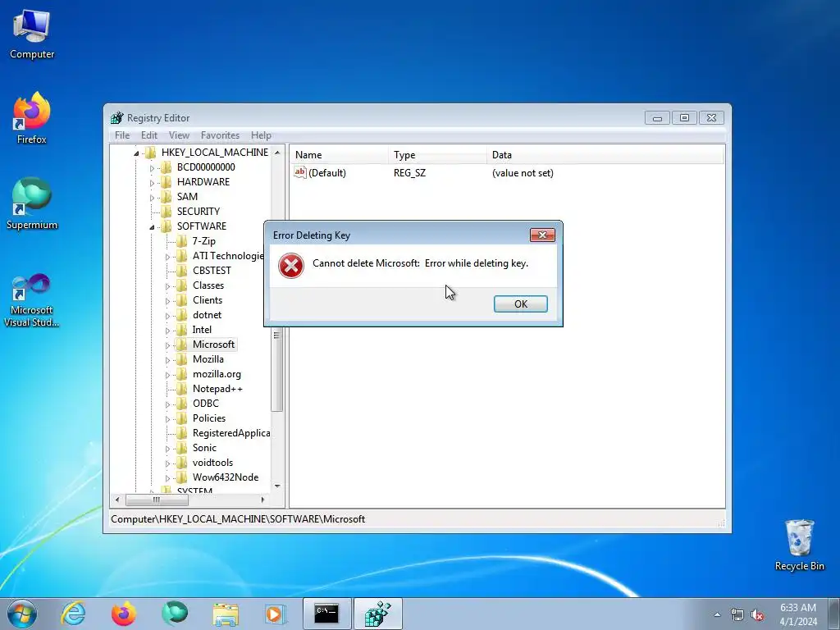Click the Mozilla key folder icon

tap(182, 359)
